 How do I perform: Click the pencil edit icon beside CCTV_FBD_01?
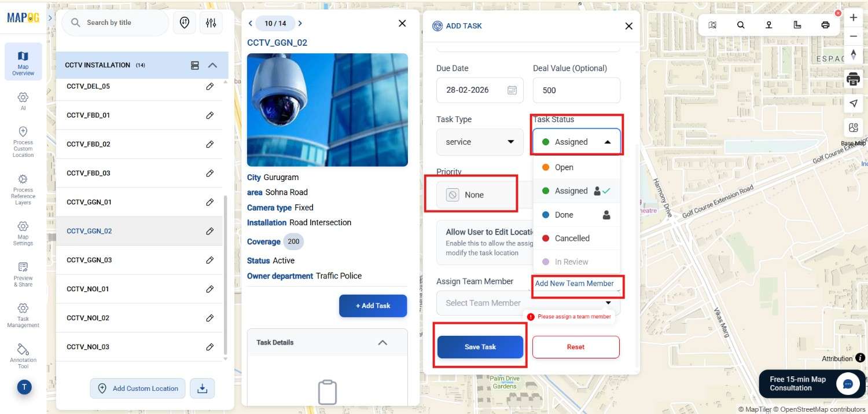coord(210,115)
